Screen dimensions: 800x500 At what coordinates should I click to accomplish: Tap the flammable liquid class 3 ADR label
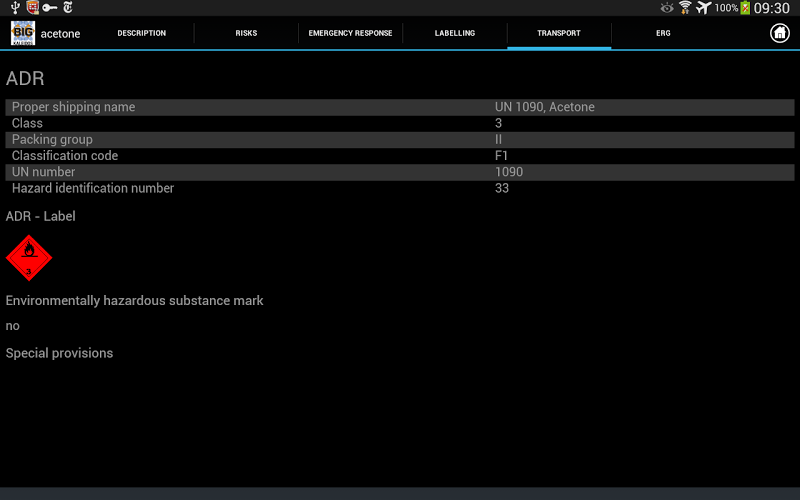click(x=29, y=258)
